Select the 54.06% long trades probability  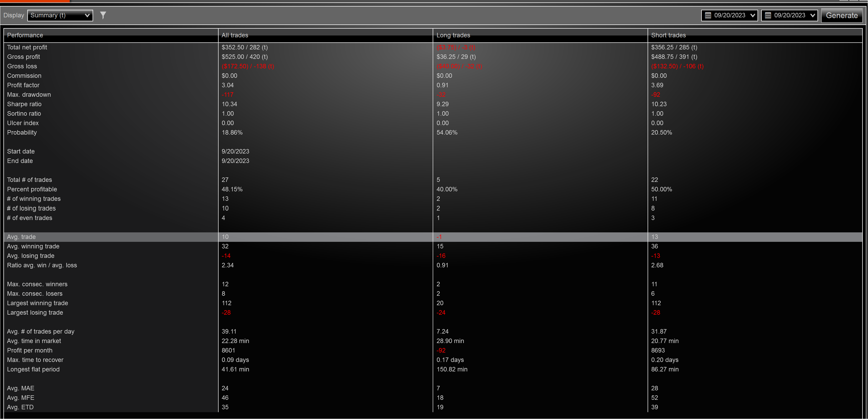447,132
